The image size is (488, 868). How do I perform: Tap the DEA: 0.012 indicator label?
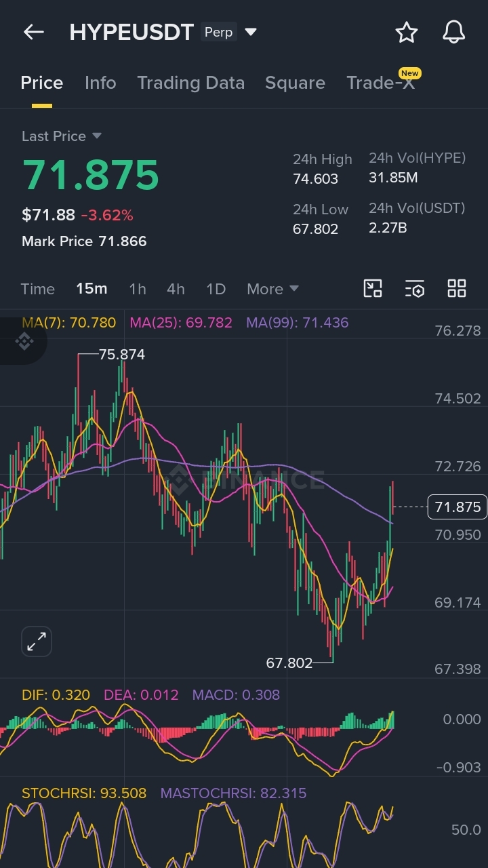(141, 695)
